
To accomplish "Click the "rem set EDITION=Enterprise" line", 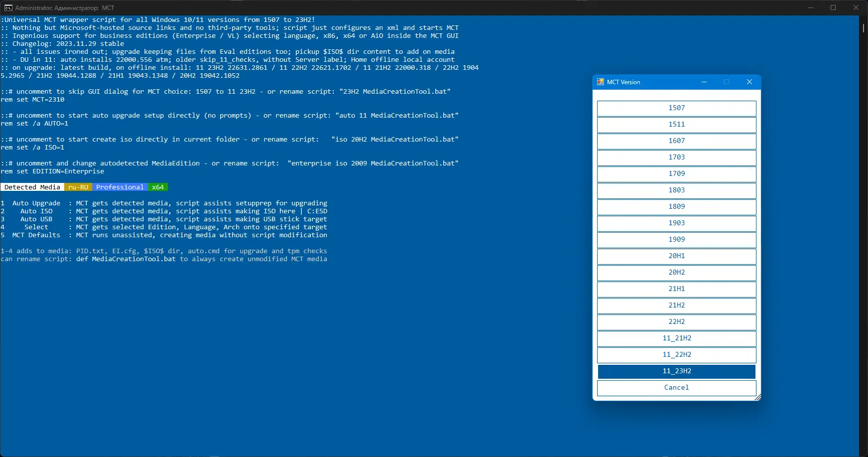I will (52, 171).
